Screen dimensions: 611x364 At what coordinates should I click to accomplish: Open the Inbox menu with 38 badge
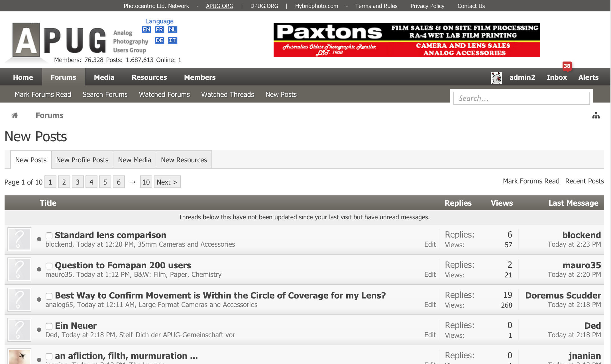(x=557, y=77)
